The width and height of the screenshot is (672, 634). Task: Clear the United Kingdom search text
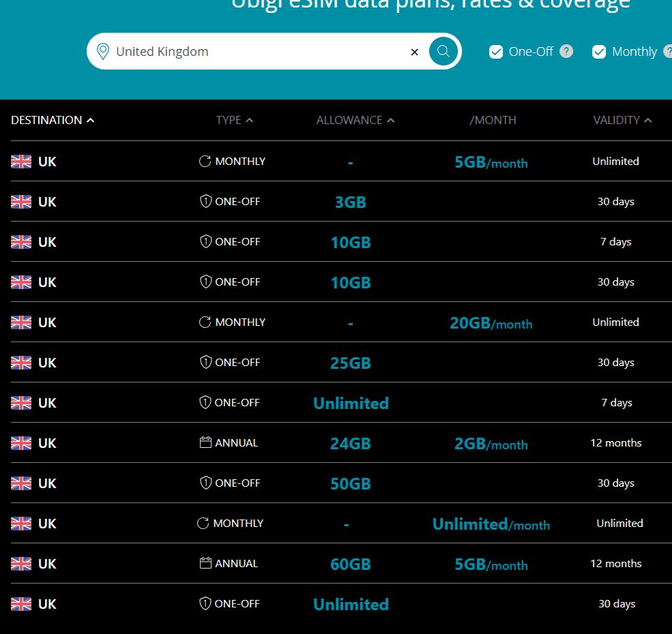(x=414, y=52)
